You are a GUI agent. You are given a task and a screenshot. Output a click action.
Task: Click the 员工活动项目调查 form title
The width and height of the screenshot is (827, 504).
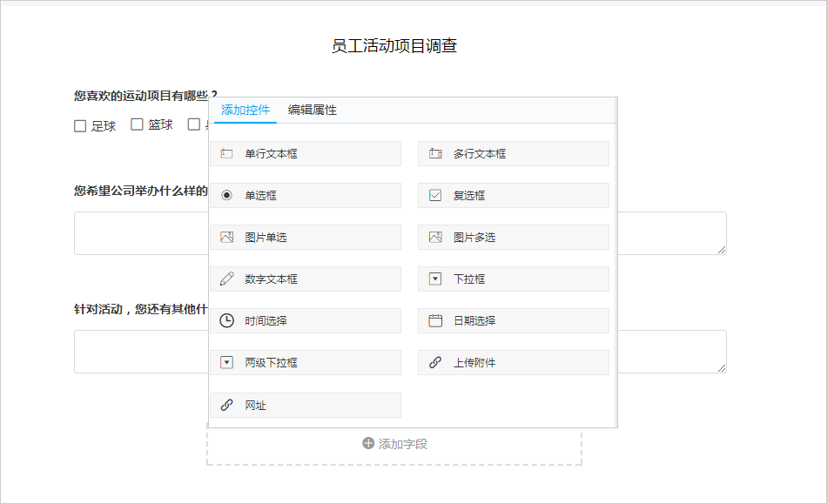[394, 46]
